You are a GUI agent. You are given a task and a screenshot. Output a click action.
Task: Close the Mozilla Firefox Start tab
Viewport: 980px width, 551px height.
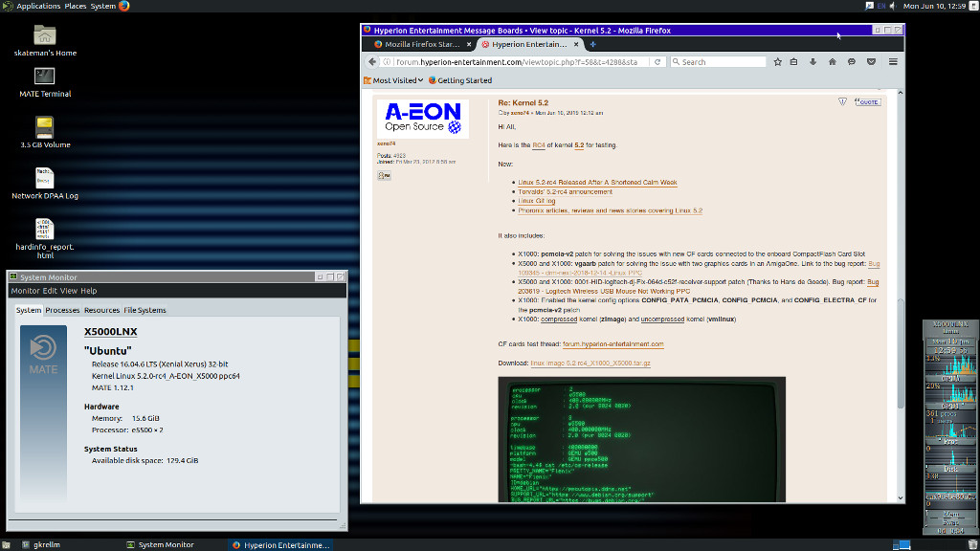[x=469, y=44]
